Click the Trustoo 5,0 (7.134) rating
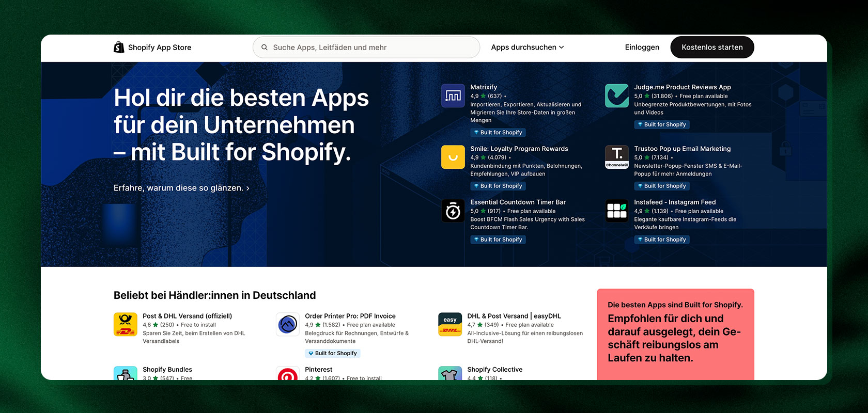The width and height of the screenshot is (868, 413). coord(651,157)
